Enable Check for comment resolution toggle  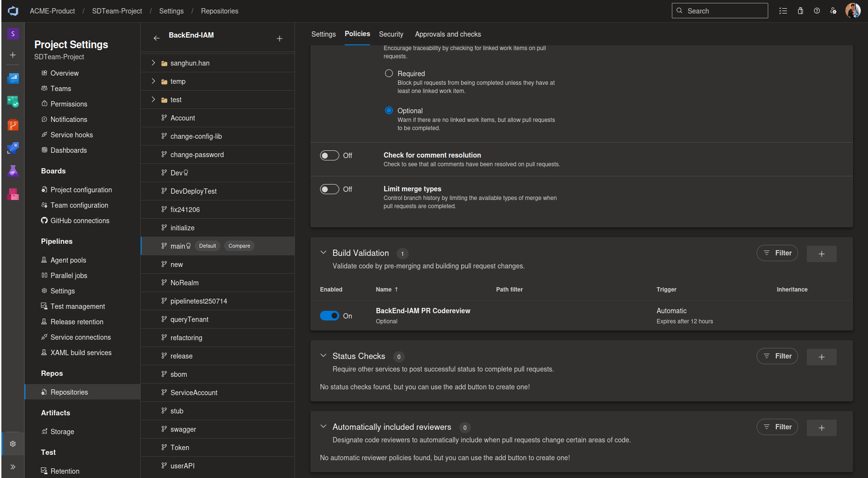tap(330, 156)
